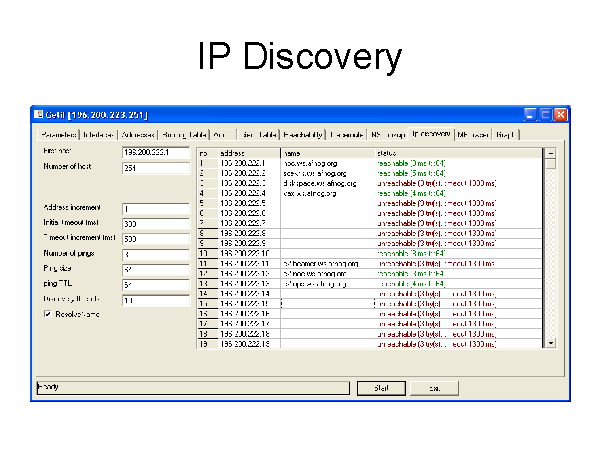Toggle the Resolve name checkbox
This screenshot has height=450, width=600.
(x=47, y=314)
